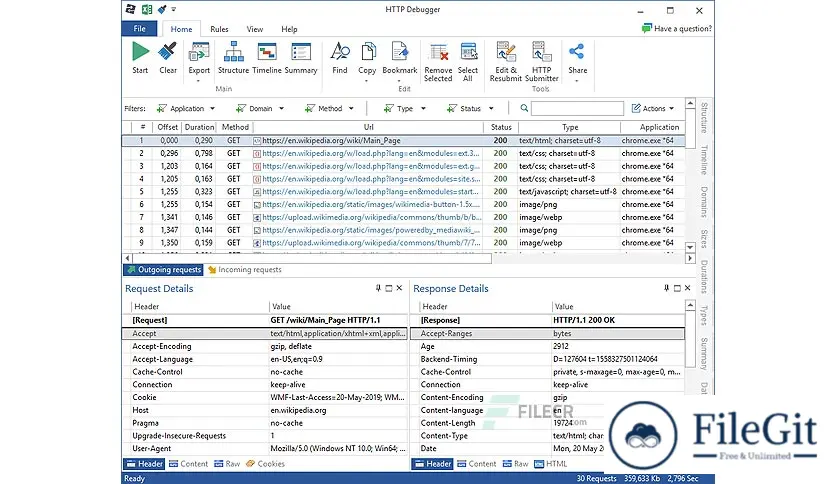Switch to the Home ribbon tab
This screenshot has height=484, width=836.
(181, 29)
